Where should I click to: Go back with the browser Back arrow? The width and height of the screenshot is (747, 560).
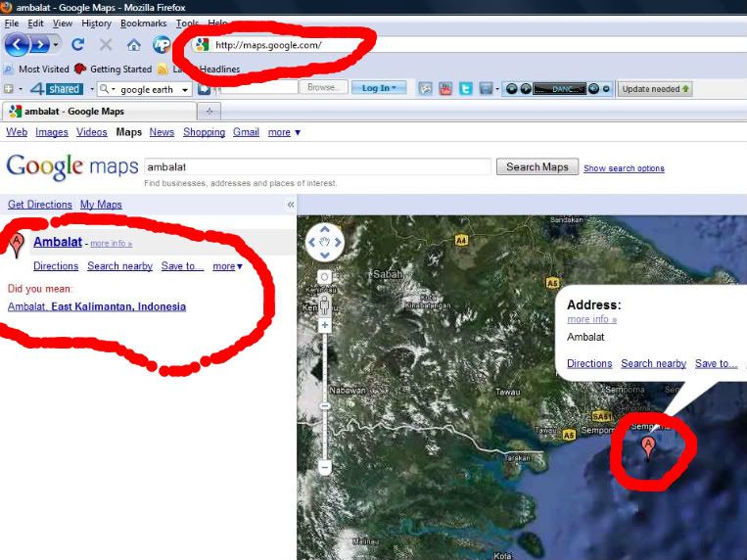(17, 45)
